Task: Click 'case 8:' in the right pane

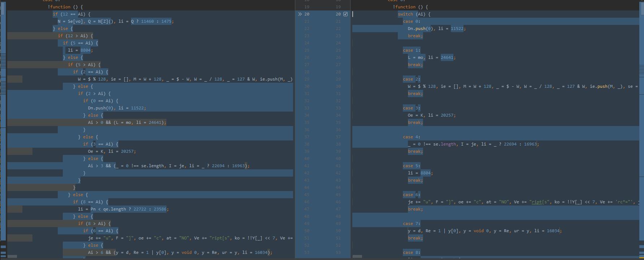Action: [412, 252]
